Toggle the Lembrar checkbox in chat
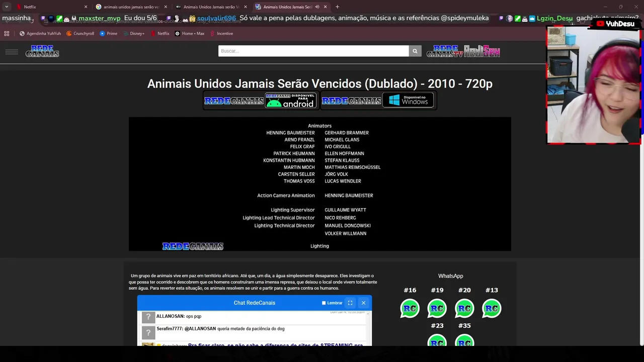The image size is (644, 362). [x=324, y=303]
